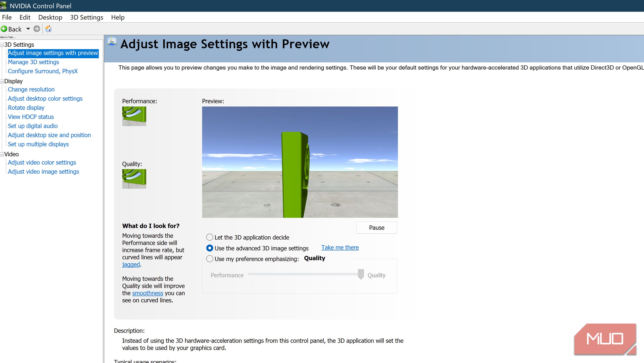Screen dimensions: 644x363
Task: Click the green Back arrow icon
Action: click(4, 29)
